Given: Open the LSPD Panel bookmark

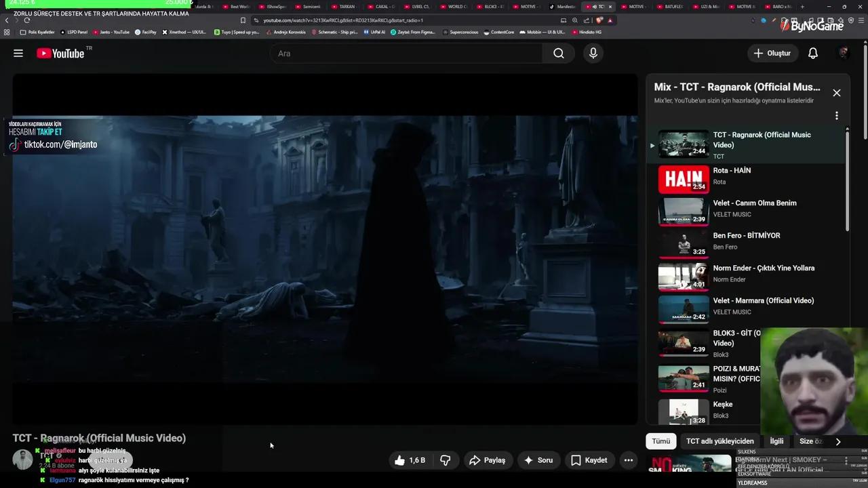Looking at the screenshot, I should coord(74,32).
